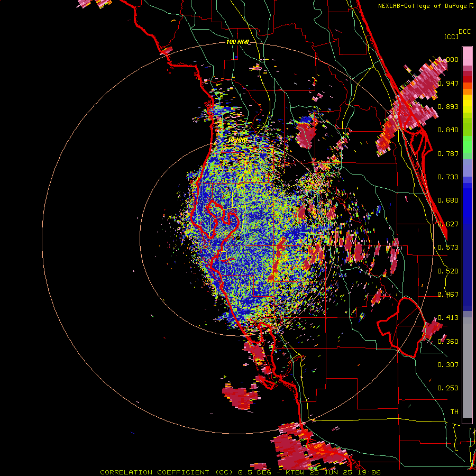Click the 0.840 scale value
Viewport: 476px width, 476px height.
448,130
